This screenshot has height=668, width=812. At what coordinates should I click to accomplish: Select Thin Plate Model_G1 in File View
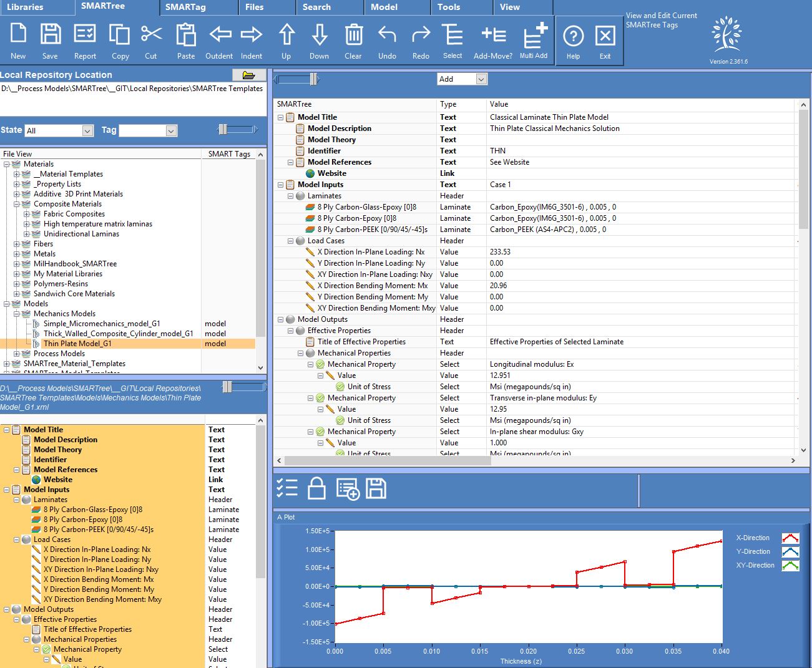[x=77, y=344]
